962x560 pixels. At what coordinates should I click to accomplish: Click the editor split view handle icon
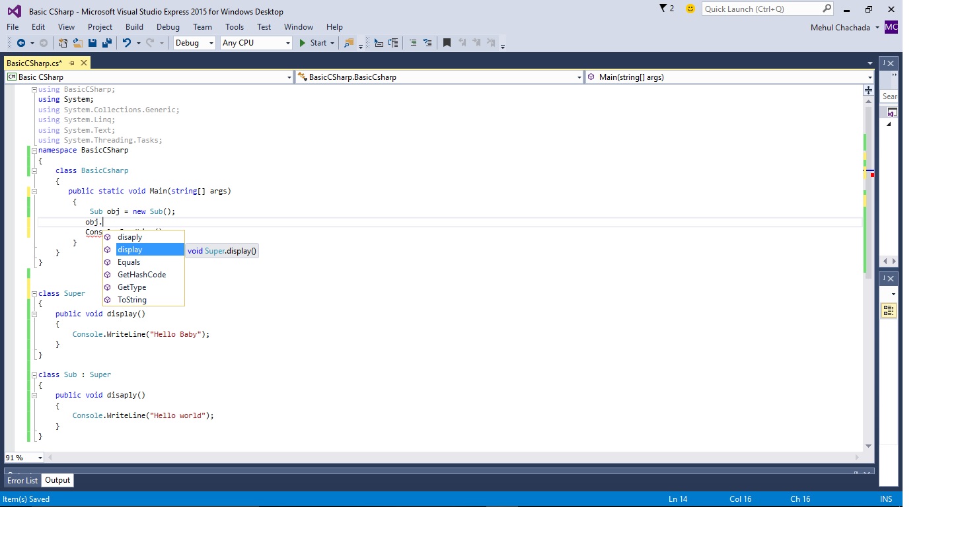[868, 90]
